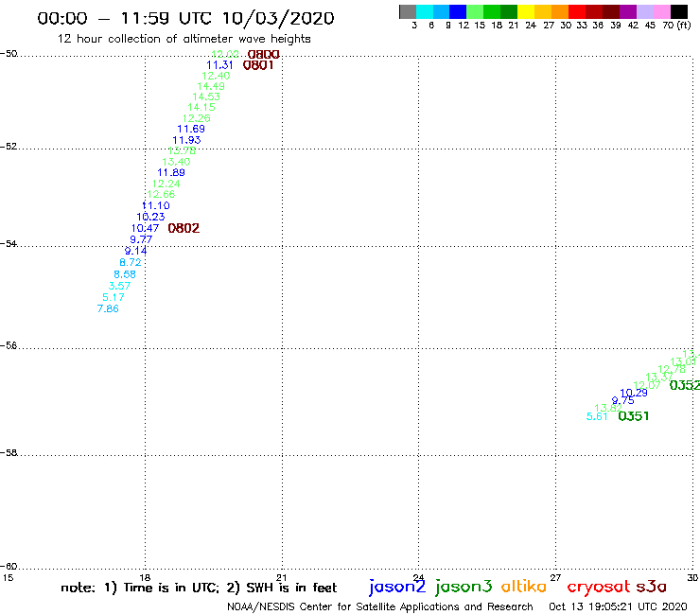Select the 9.77 wave height value
The height and width of the screenshot is (615, 700).
click(141, 239)
